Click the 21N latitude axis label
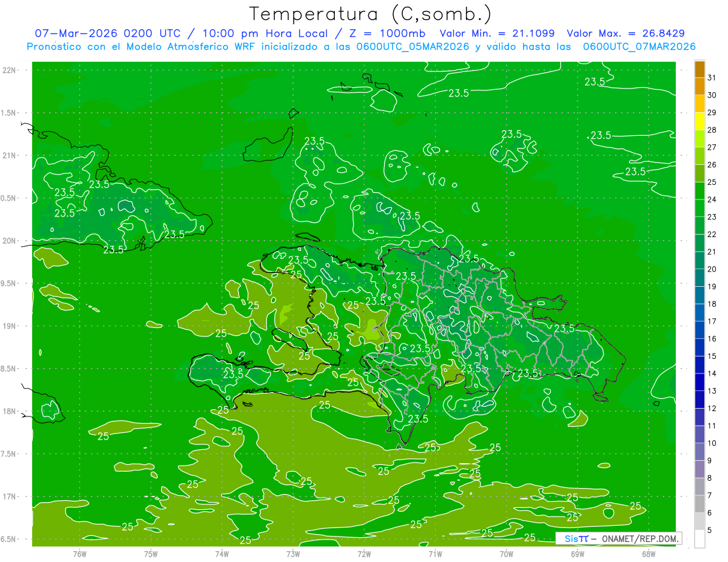 point(10,156)
